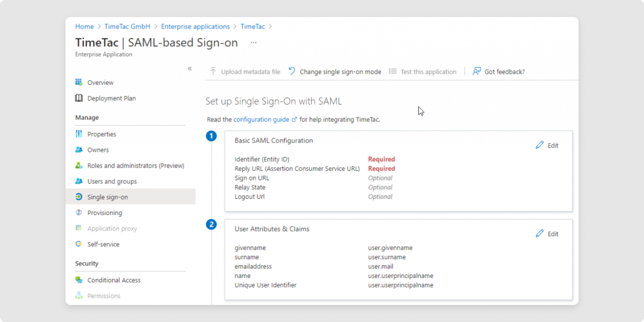Click pencil icon for Basic SAML Configuration
This screenshot has width=644, height=322.
(540, 145)
